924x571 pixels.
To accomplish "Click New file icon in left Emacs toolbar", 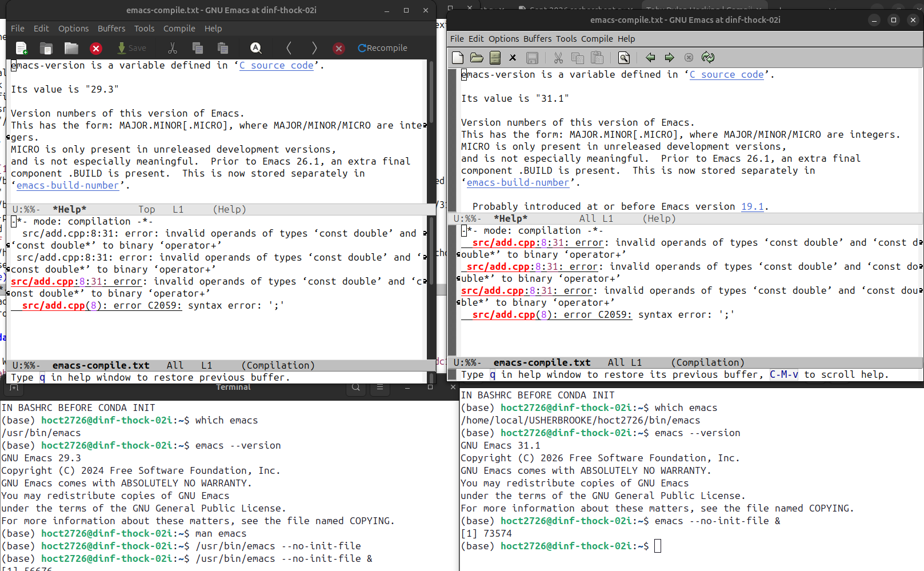I will [22, 48].
